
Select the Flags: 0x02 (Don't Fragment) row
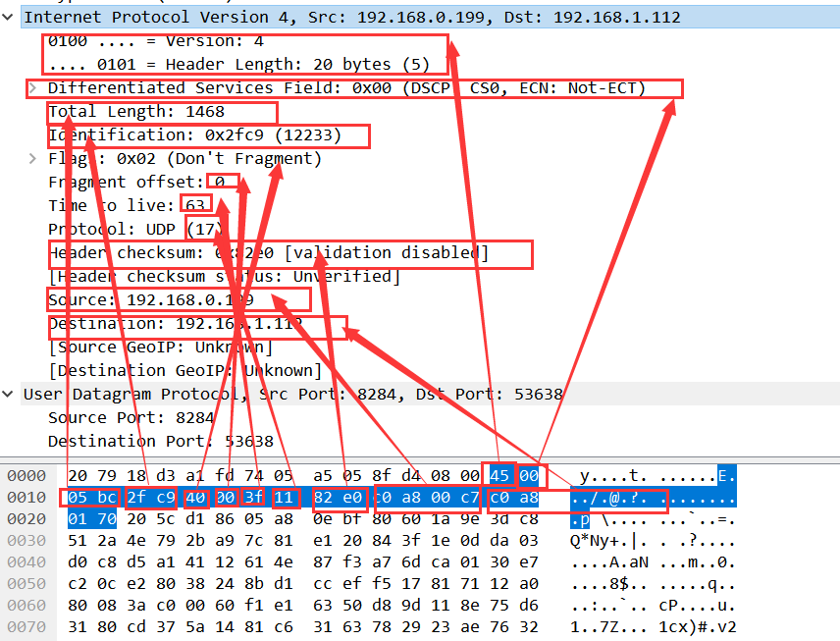click(x=184, y=159)
